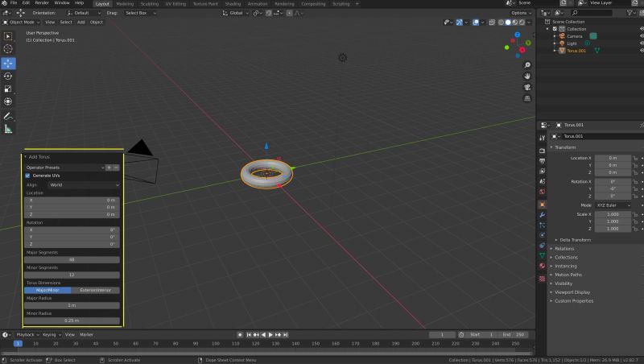Adjust the Minor Radius 0.25 m field
The image size is (644, 364).
click(72, 321)
